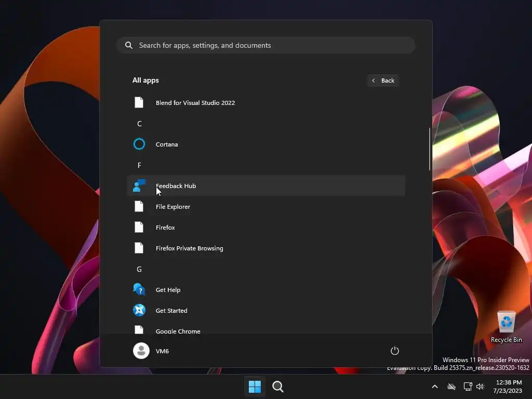The height and width of the screenshot is (399, 532).
Task: Open the power options icon
Action: [x=395, y=351]
